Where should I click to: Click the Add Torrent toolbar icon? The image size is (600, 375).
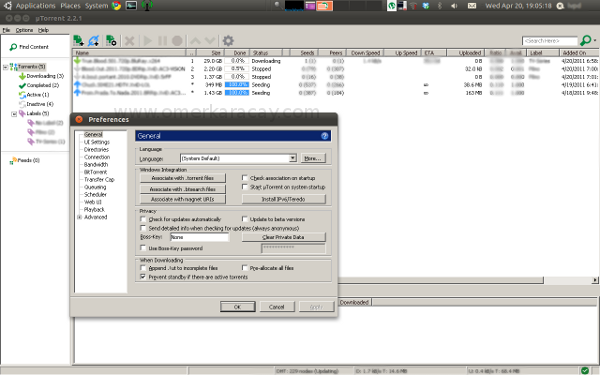pyautogui.click(x=78, y=41)
